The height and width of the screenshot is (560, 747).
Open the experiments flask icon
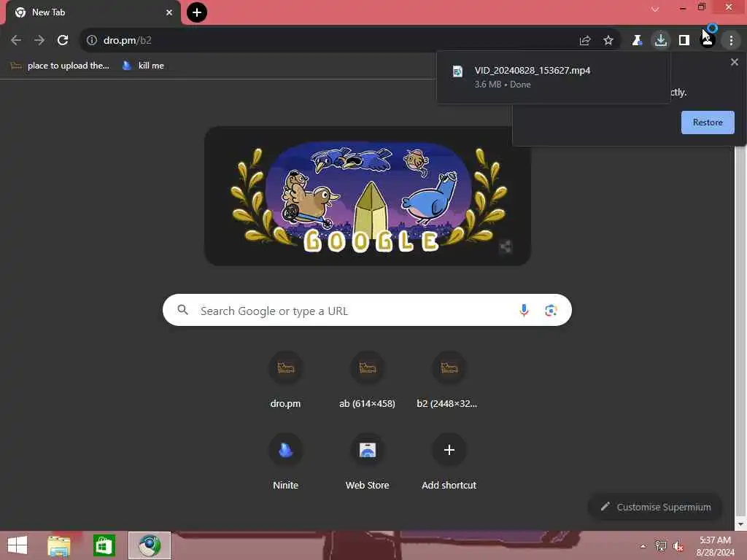coord(637,41)
